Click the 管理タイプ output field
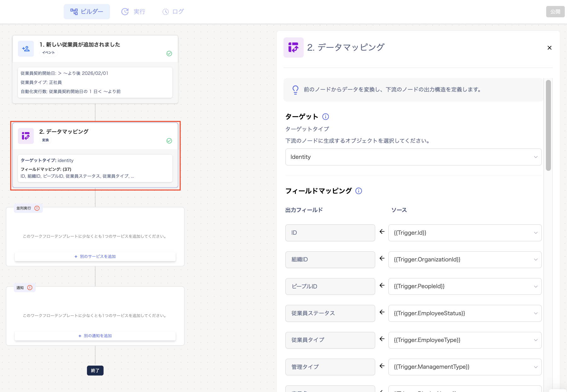The width and height of the screenshot is (567, 392). point(330,367)
